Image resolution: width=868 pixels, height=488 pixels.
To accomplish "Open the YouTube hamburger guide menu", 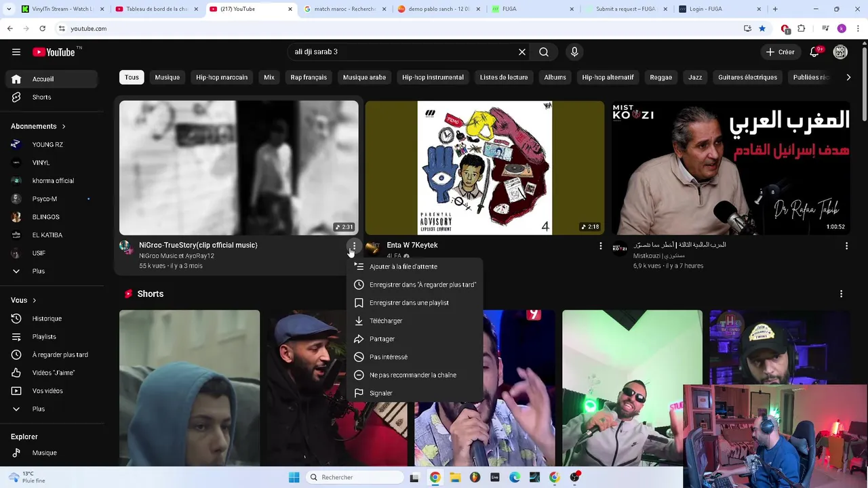I will coord(16,52).
